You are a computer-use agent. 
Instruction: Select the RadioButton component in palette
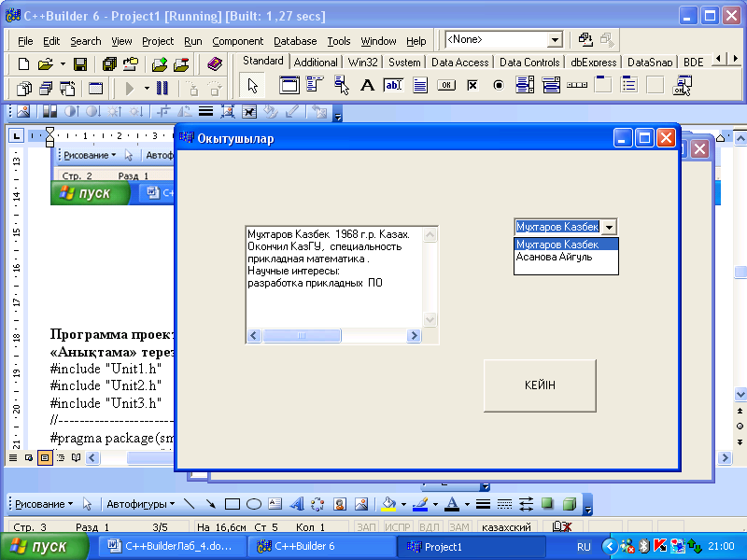(499, 86)
